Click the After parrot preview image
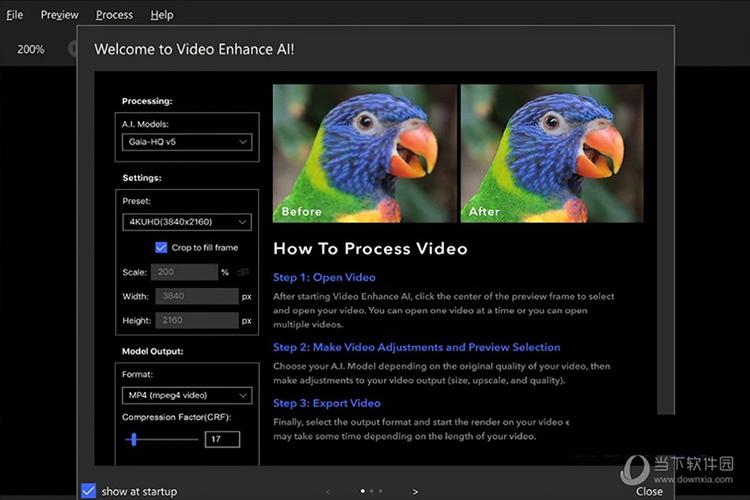The height and width of the screenshot is (500, 750). point(552,153)
